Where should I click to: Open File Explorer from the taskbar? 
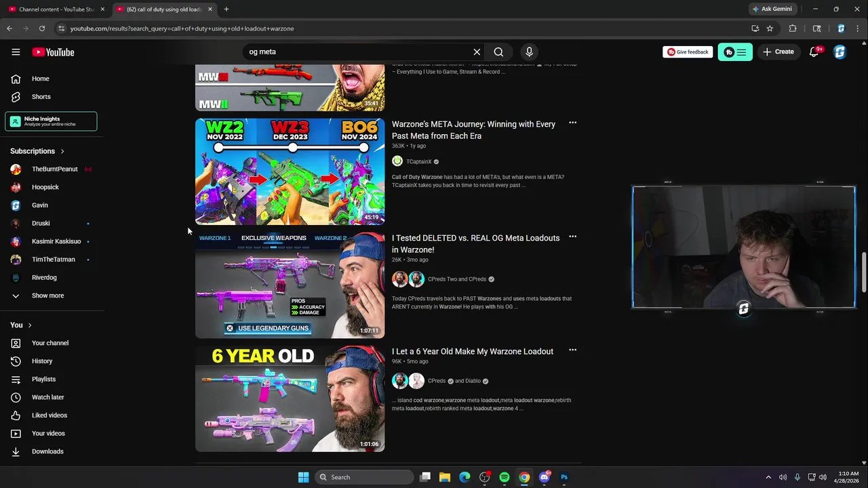tap(445, 477)
